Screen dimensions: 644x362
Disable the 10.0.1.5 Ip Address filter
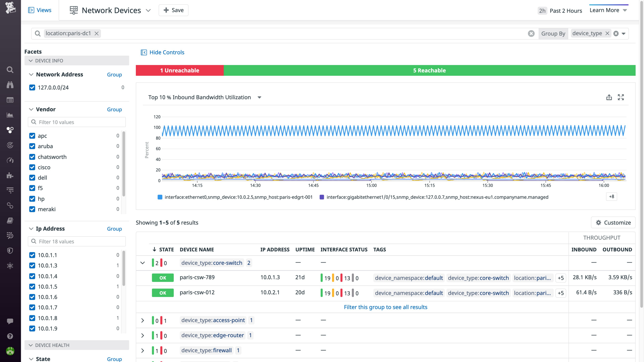[x=32, y=287]
